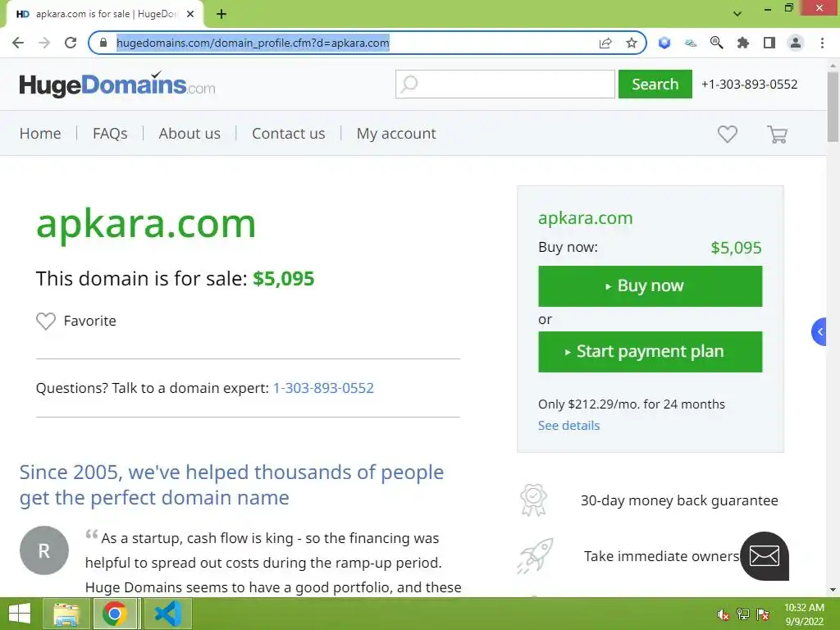Close the apkara.com tab

click(x=190, y=14)
